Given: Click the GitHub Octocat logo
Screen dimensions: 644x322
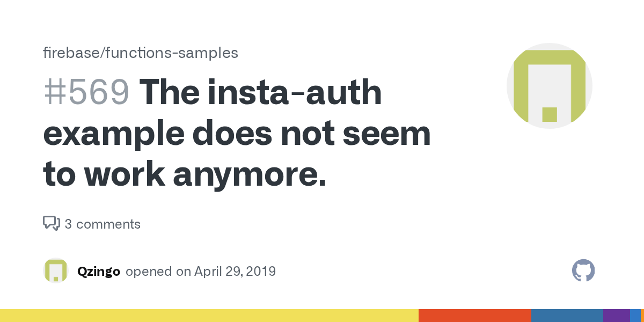Looking at the screenshot, I should pos(583,270).
